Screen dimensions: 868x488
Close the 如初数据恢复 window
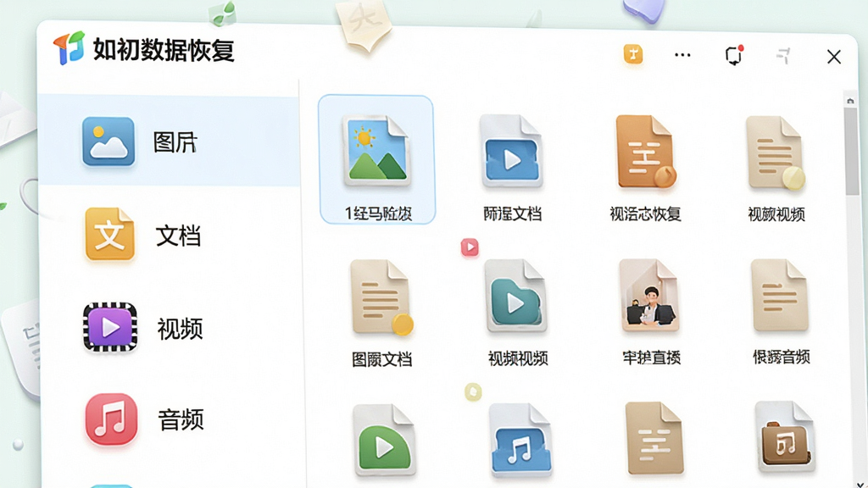834,57
